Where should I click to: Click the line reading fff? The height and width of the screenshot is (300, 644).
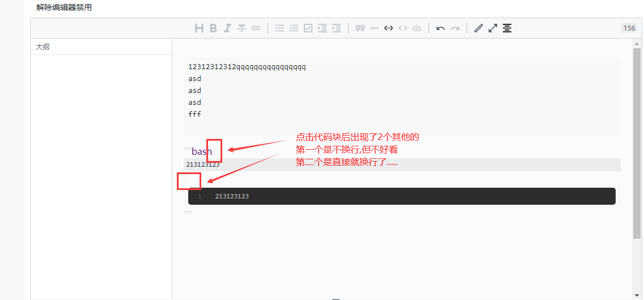pos(194,114)
